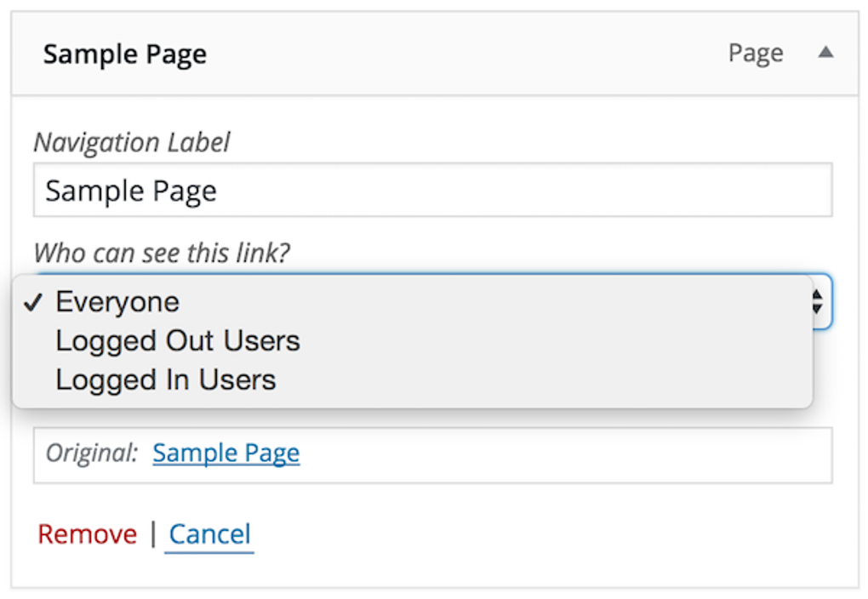The image size is (868, 599).
Task: Open the Sample Page original link
Action: click(226, 452)
